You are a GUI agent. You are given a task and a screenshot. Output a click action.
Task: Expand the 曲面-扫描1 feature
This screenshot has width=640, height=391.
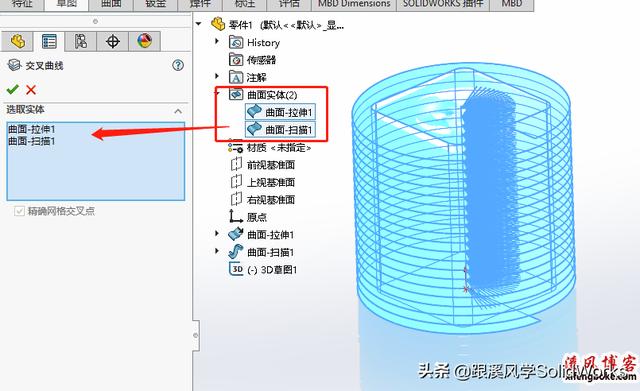[217, 251]
